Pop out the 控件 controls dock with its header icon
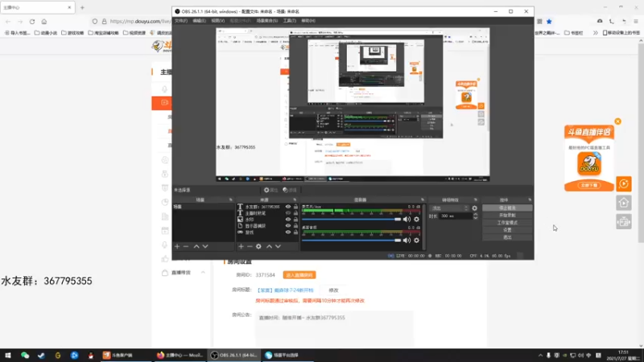This screenshot has width=644, height=362. tap(530, 200)
